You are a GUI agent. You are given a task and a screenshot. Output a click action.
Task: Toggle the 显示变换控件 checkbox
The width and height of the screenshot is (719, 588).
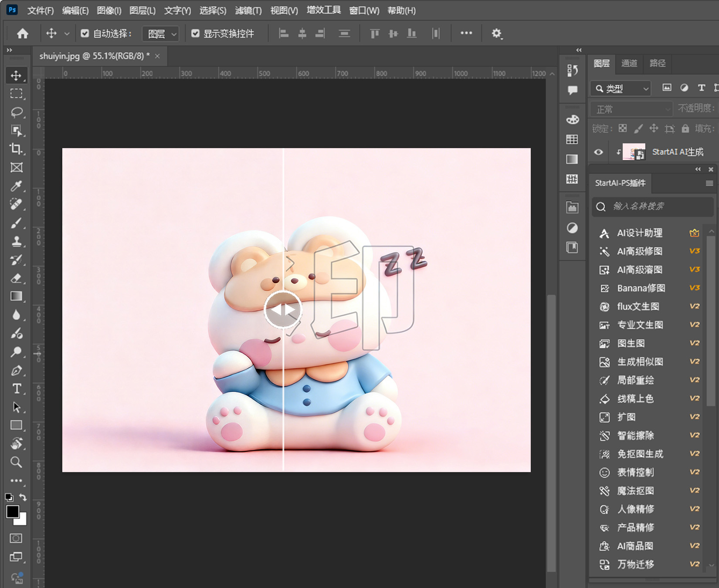196,34
